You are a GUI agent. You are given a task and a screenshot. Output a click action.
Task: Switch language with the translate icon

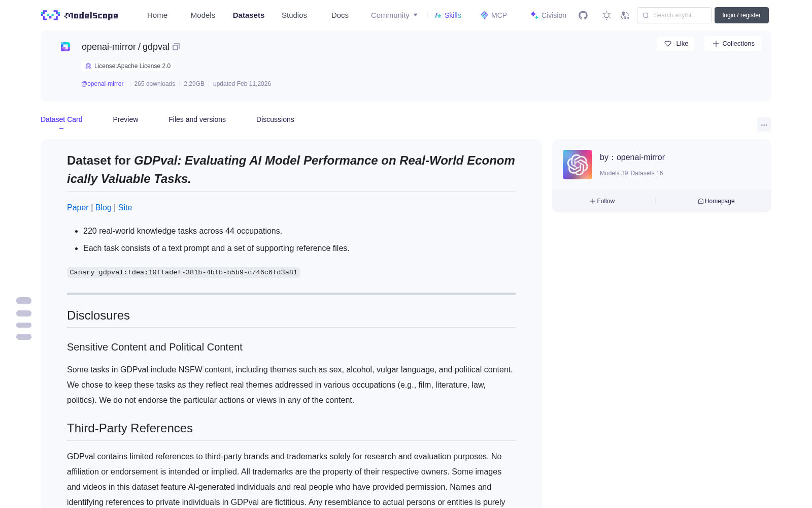point(625,15)
